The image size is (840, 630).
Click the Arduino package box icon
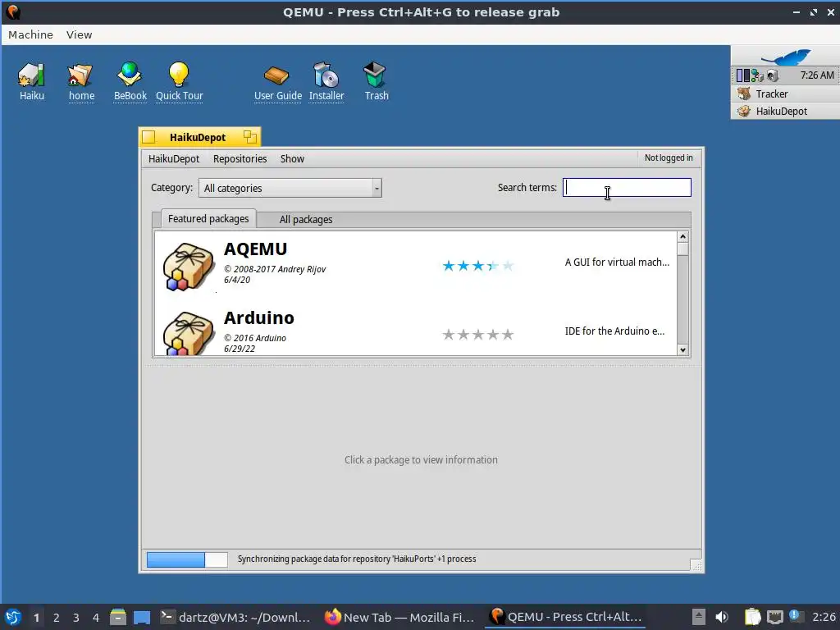tap(188, 334)
